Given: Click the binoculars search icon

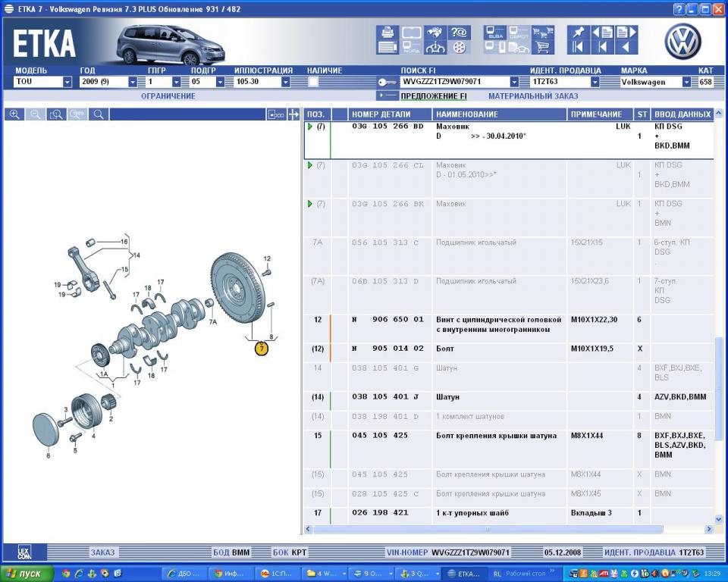Looking at the screenshot, I should [x=435, y=33].
